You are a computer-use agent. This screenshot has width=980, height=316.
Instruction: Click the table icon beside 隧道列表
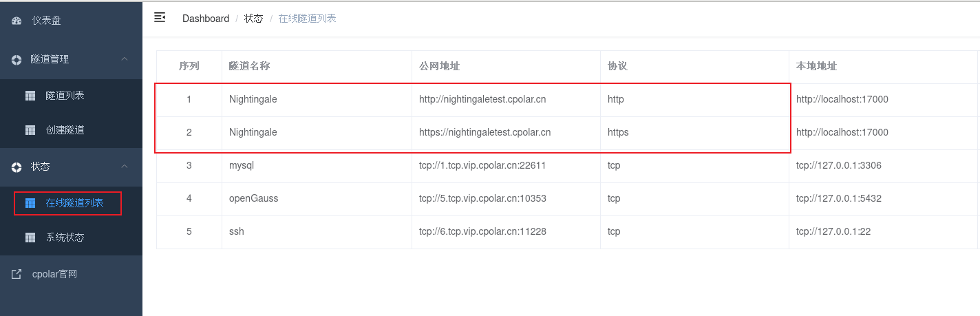click(x=30, y=96)
